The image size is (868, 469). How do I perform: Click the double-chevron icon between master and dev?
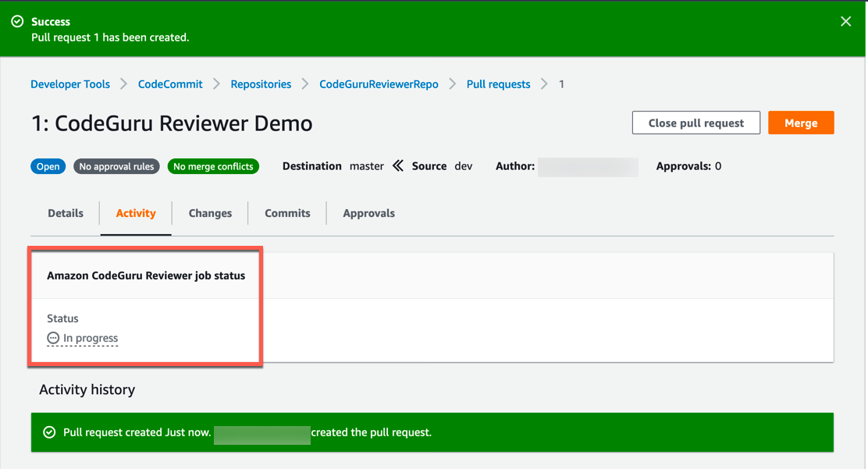click(397, 165)
